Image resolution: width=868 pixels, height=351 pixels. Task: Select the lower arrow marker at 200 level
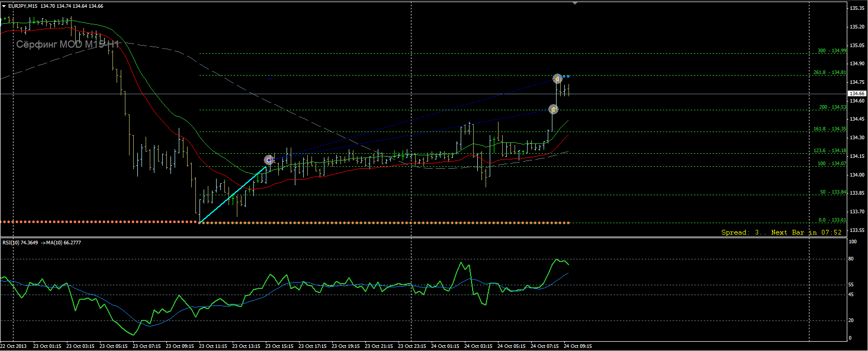553,109
